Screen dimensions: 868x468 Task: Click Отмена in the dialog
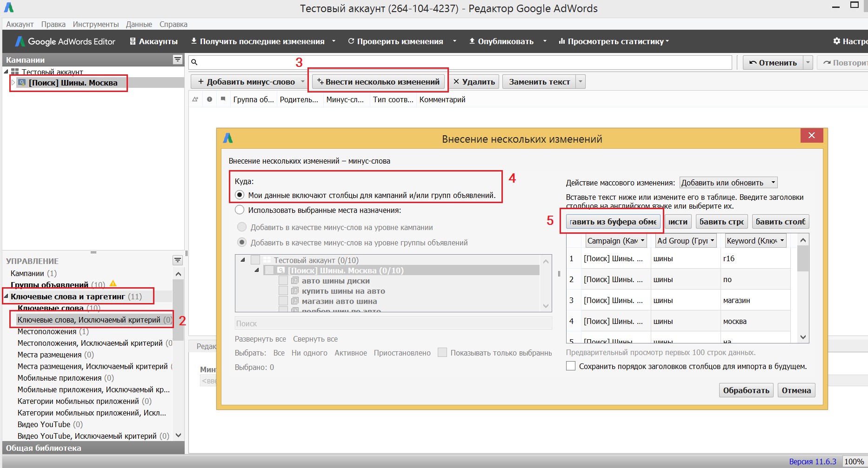coord(796,390)
